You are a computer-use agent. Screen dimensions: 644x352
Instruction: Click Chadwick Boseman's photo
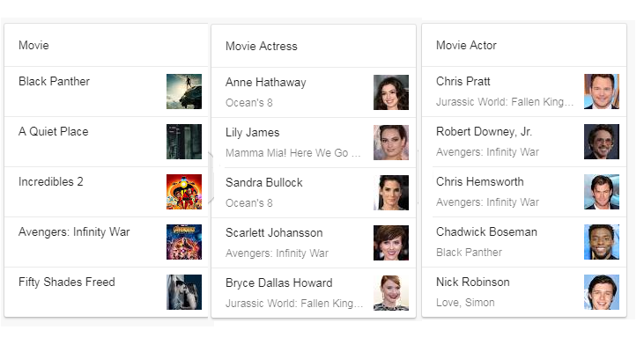[x=602, y=242]
